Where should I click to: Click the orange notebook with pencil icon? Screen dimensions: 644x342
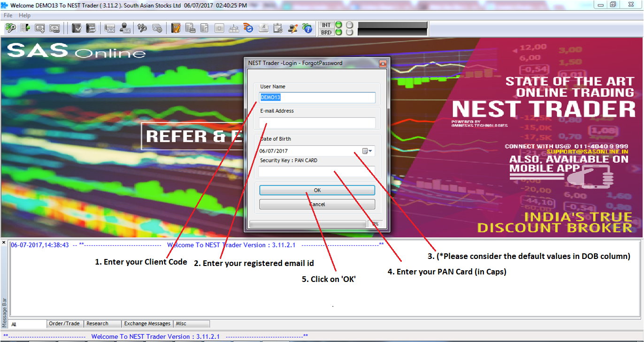[x=176, y=28]
